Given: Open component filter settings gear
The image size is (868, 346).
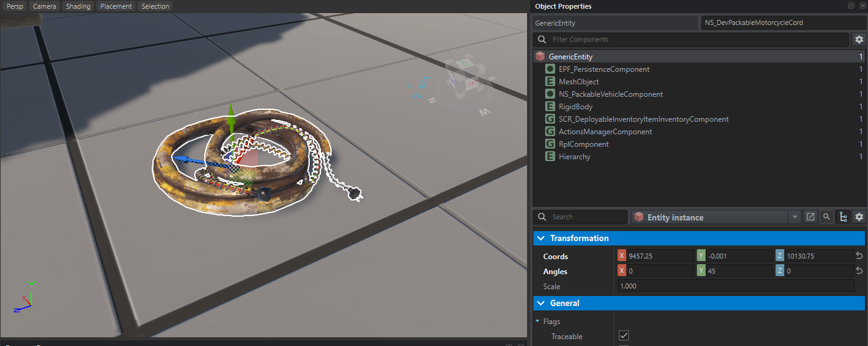Looking at the screenshot, I should pyautogui.click(x=859, y=39).
